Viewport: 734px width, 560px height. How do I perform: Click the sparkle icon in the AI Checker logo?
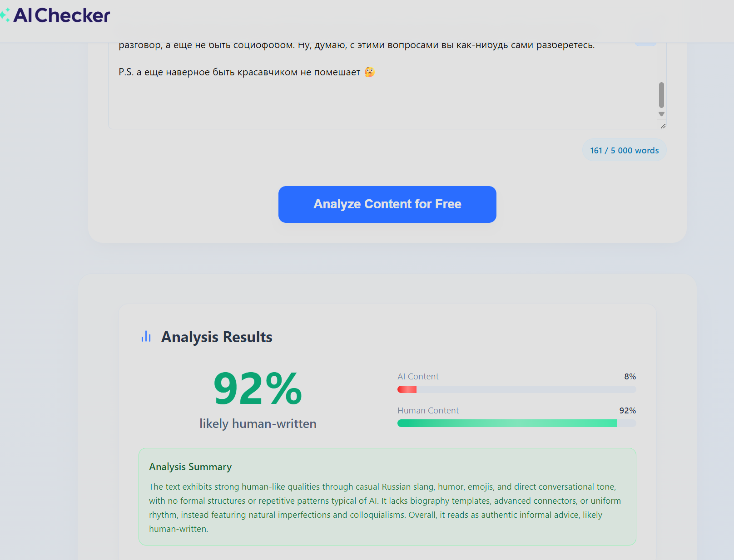click(x=5, y=15)
